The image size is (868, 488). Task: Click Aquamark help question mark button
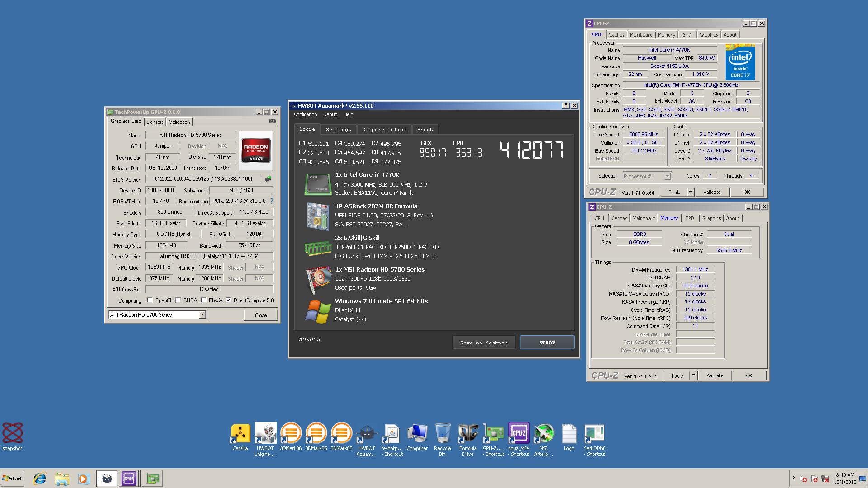[566, 106]
